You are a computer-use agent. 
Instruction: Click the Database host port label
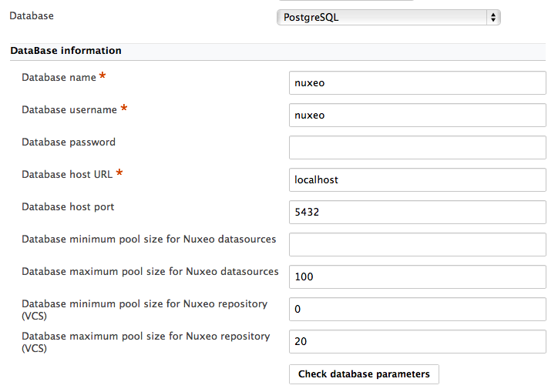pyautogui.click(x=68, y=207)
